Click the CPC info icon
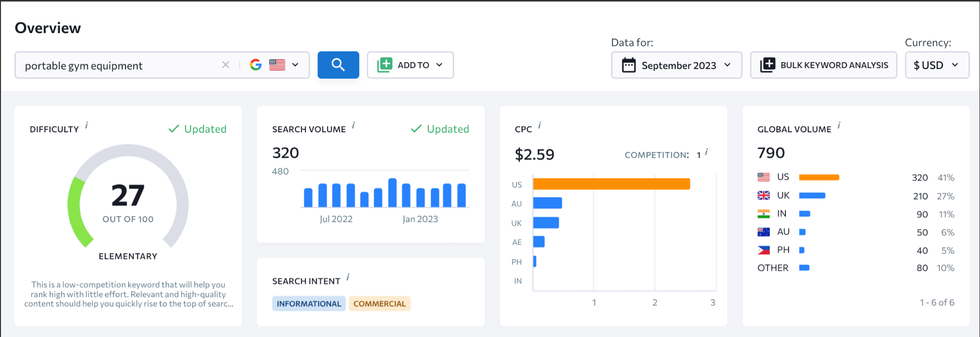 540,125
